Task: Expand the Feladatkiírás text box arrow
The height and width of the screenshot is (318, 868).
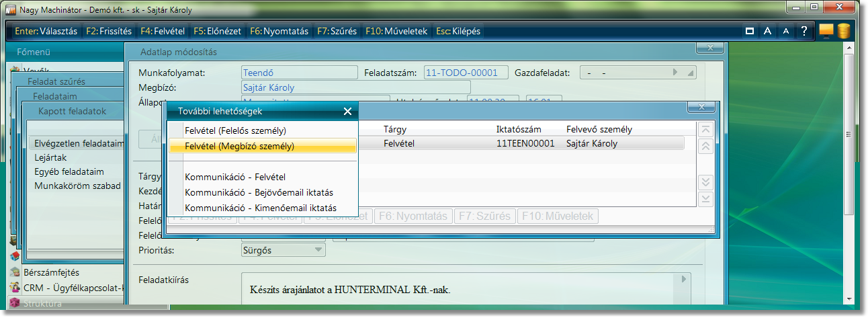Action: pos(684,279)
